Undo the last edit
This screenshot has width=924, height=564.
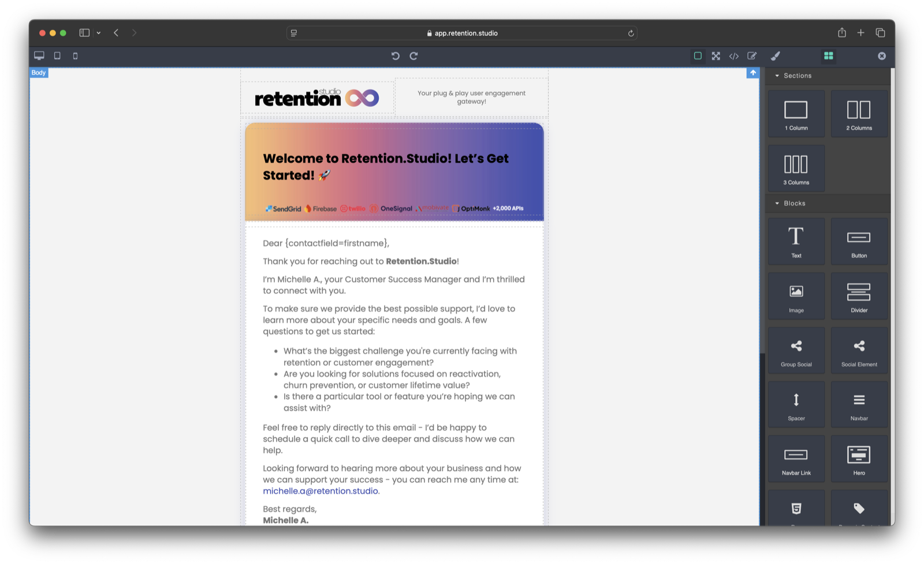click(x=396, y=56)
